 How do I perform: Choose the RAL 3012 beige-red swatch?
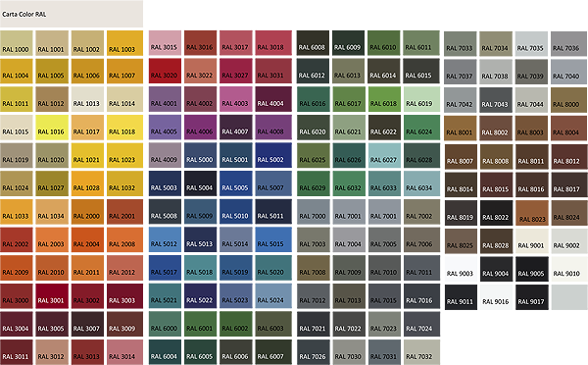coord(52,352)
